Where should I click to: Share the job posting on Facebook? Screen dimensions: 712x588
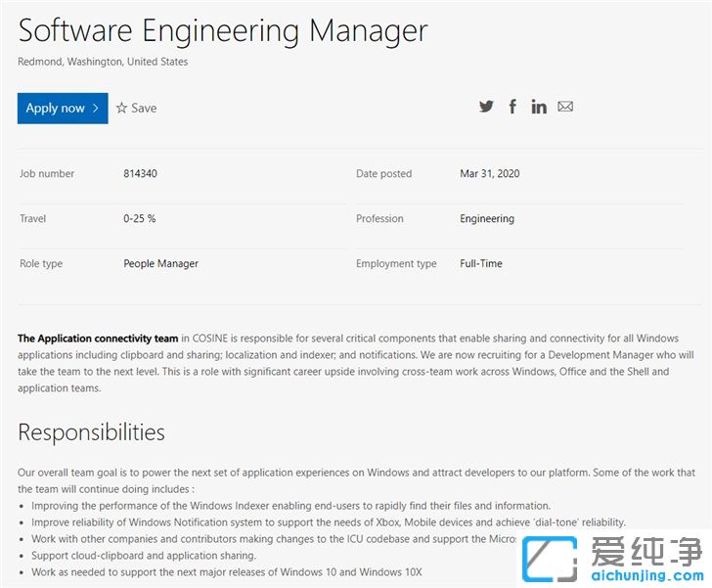[512, 107]
